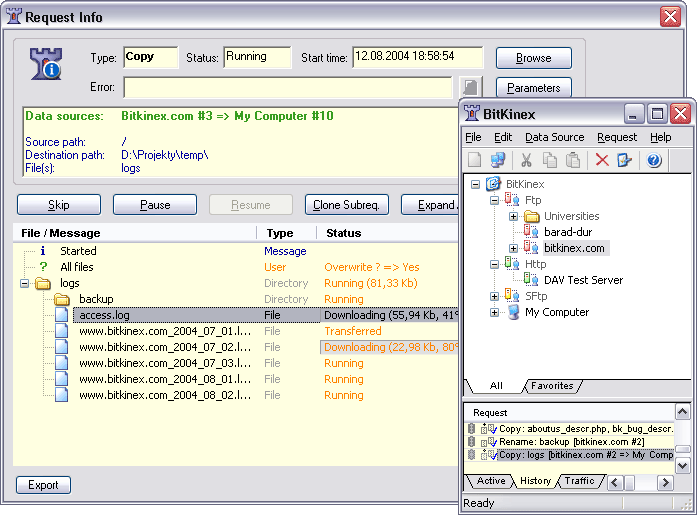Open the Help menu in BitKinex
697x515 pixels.
click(661, 137)
